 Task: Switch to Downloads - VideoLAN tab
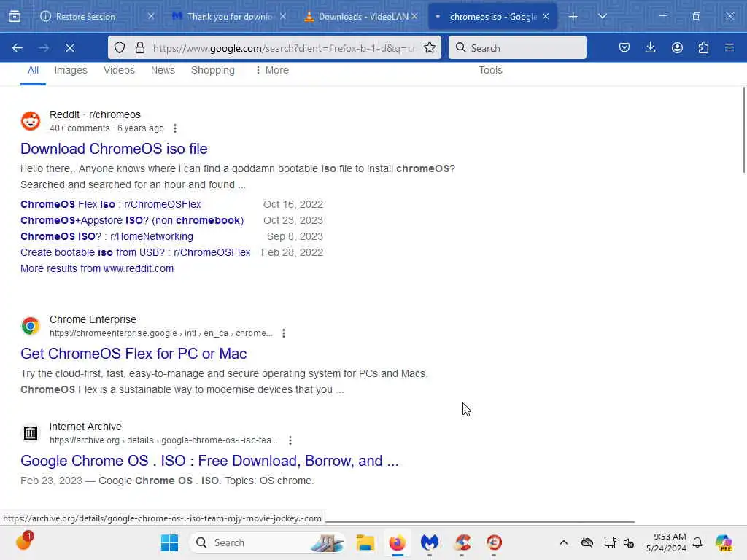[x=359, y=17]
